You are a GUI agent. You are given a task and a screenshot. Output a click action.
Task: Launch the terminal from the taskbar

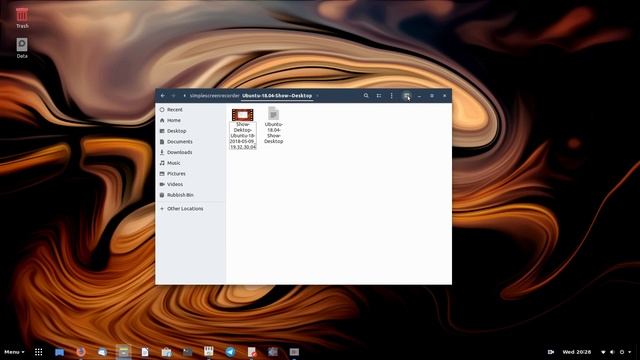[x=187, y=352]
